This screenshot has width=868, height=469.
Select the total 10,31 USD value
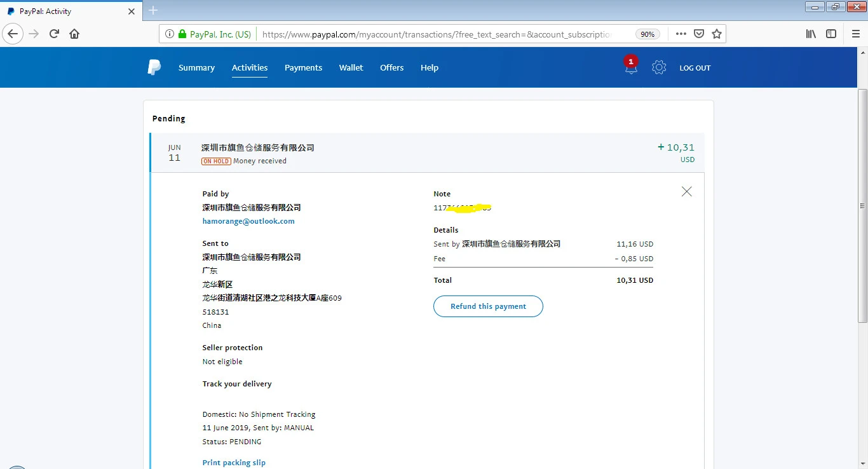click(635, 280)
